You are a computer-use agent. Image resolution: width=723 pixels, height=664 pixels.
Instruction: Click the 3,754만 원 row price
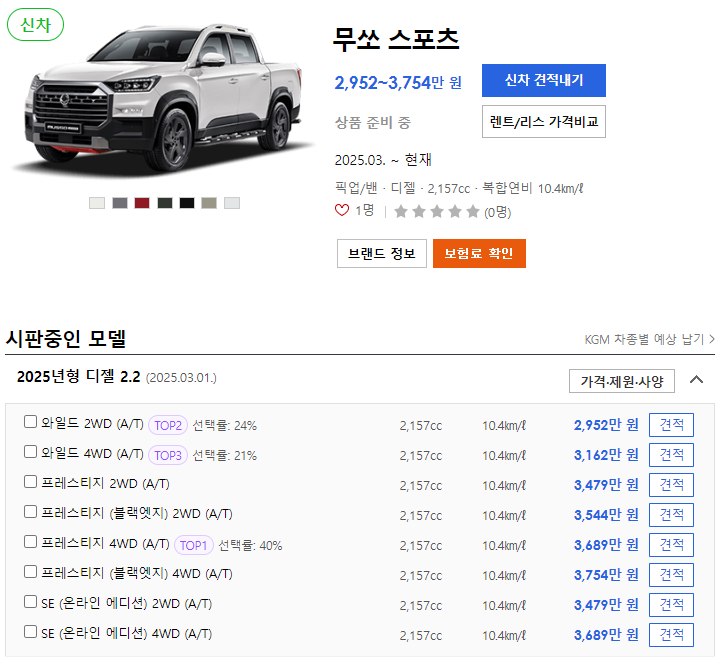[606, 575]
